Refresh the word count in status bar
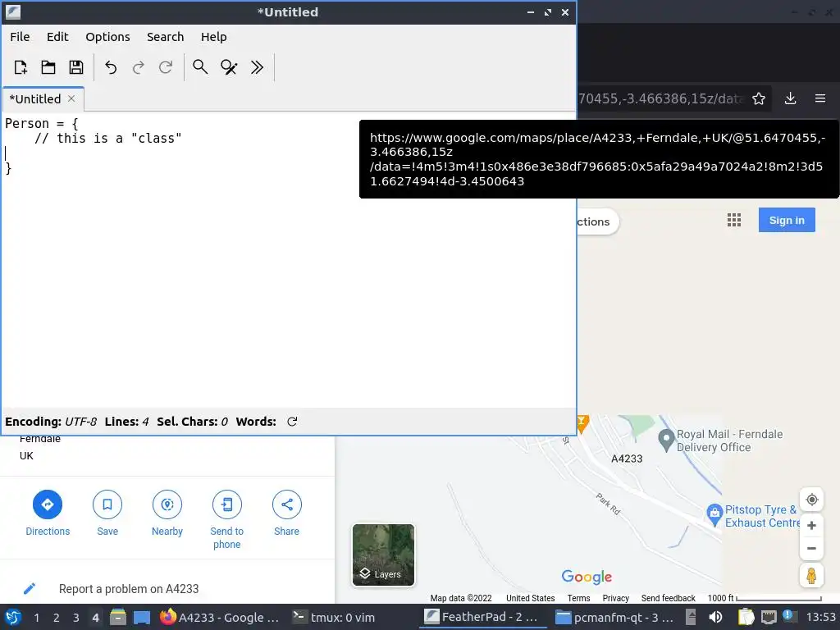The width and height of the screenshot is (840, 630). (x=292, y=422)
